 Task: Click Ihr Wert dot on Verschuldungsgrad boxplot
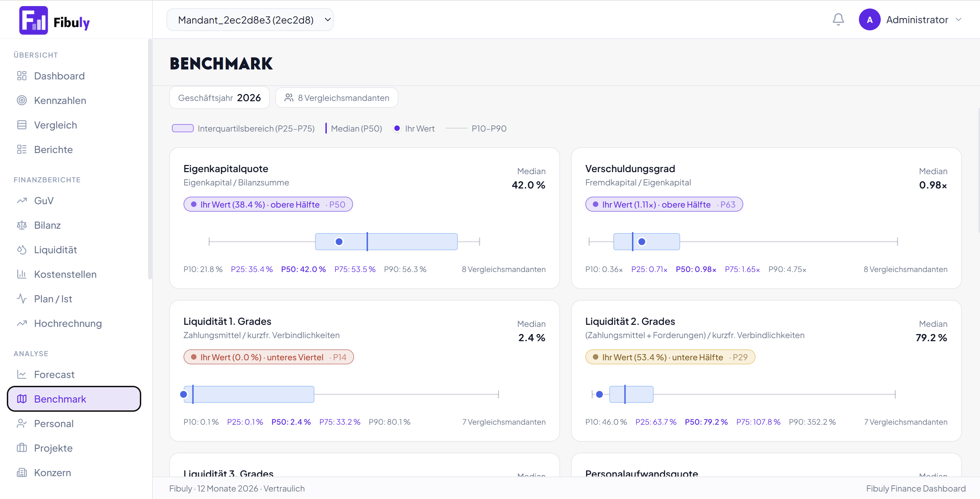click(642, 242)
